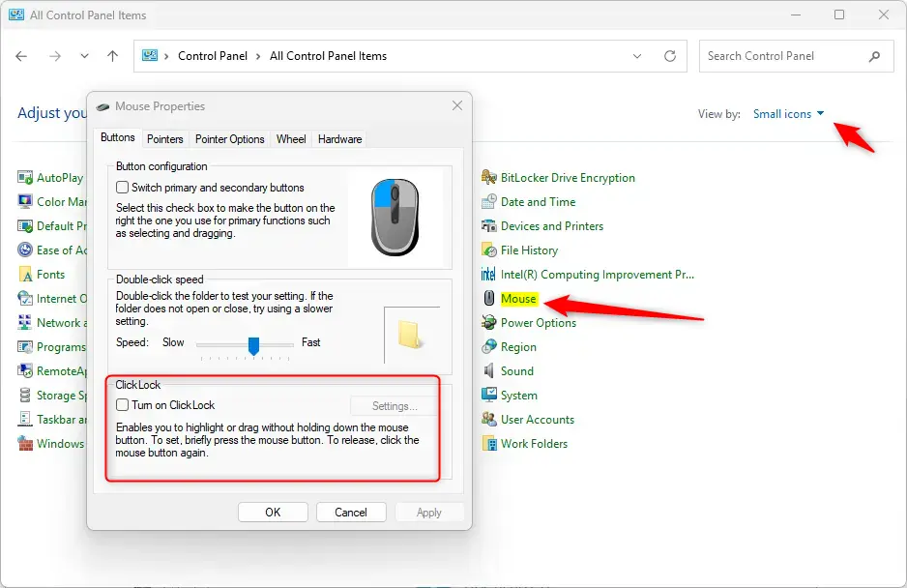The height and width of the screenshot is (588, 907).
Task: Refresh the Control Panel address bar
Action: coord(670,56)
